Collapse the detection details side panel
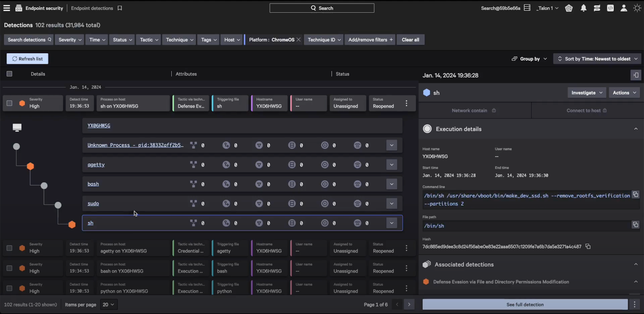The image size is (644, 314). [x=636, y=75]
